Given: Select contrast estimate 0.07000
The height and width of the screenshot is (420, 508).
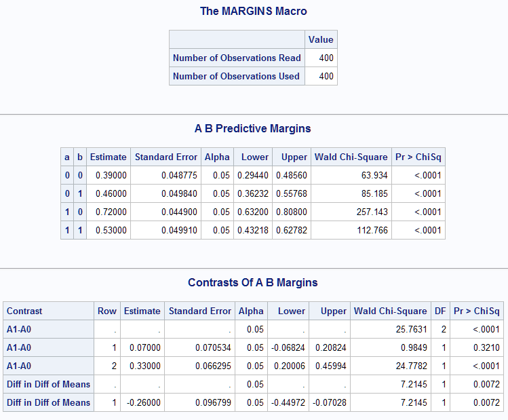Looking at the screenshot, I should tap(145, 347).
